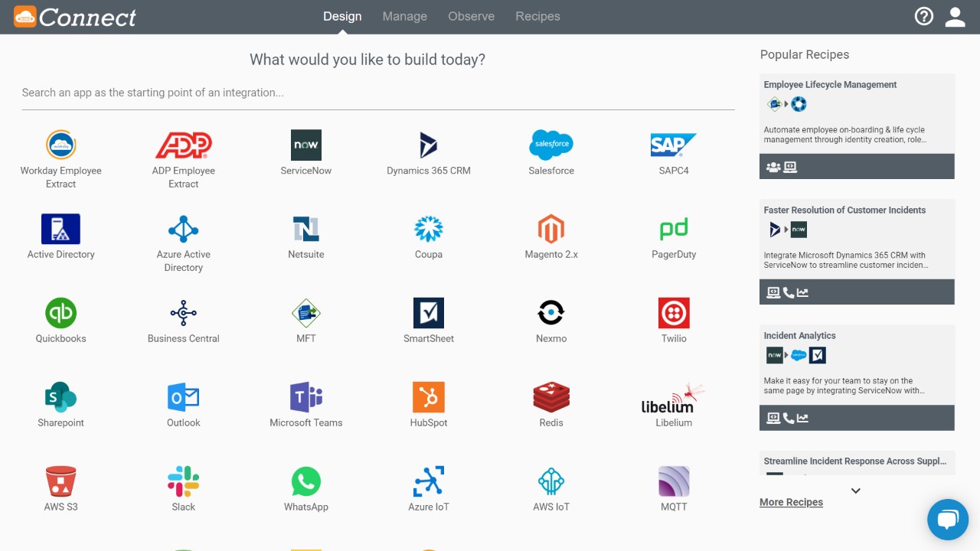Open Faster Resolution of Customer Incidents recipe
980x551 pixels.
point(857,252)
